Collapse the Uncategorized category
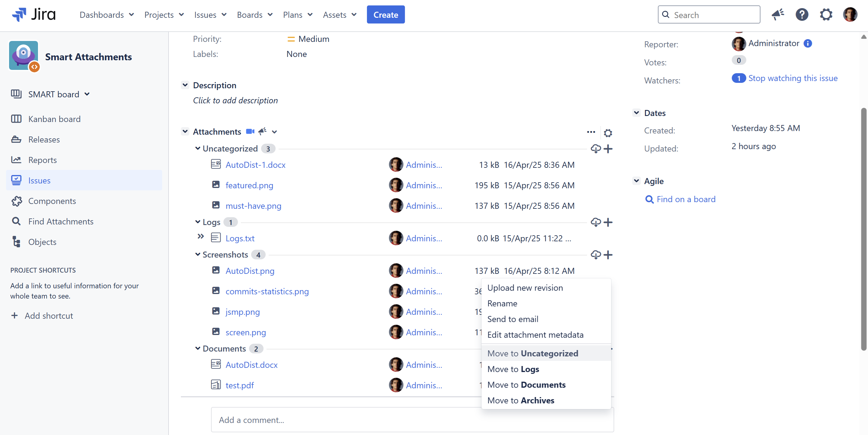868x435 pixels. [x=198, y=148]
